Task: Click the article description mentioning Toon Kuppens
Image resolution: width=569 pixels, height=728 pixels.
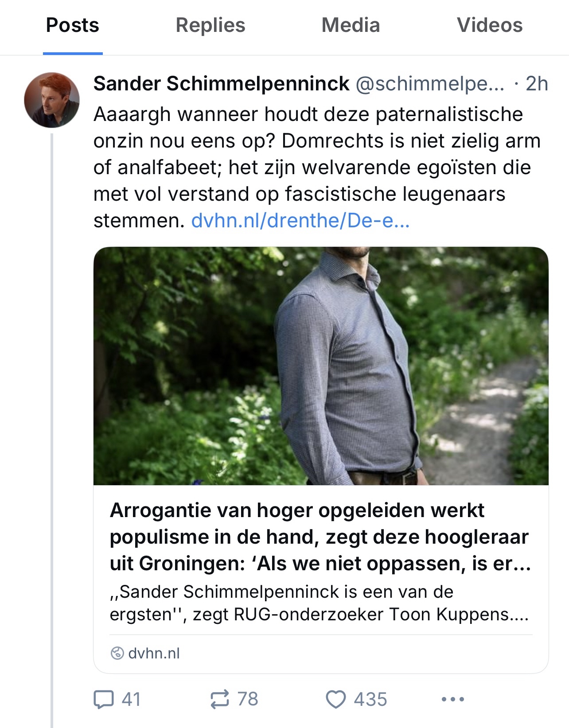Action: (319, 603)
